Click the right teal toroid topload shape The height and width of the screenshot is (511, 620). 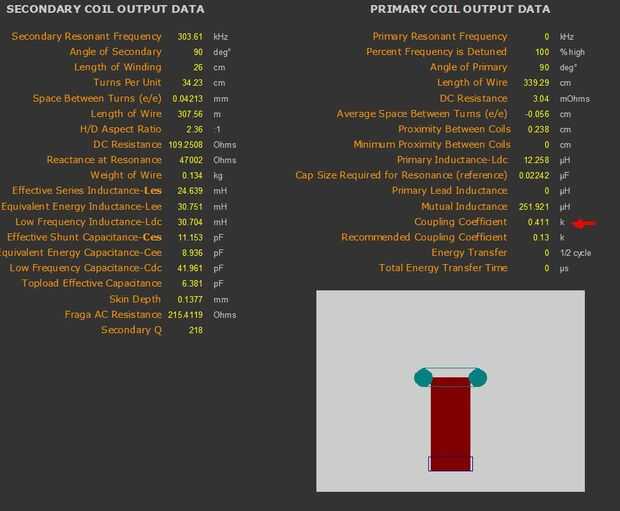point(478,378)
